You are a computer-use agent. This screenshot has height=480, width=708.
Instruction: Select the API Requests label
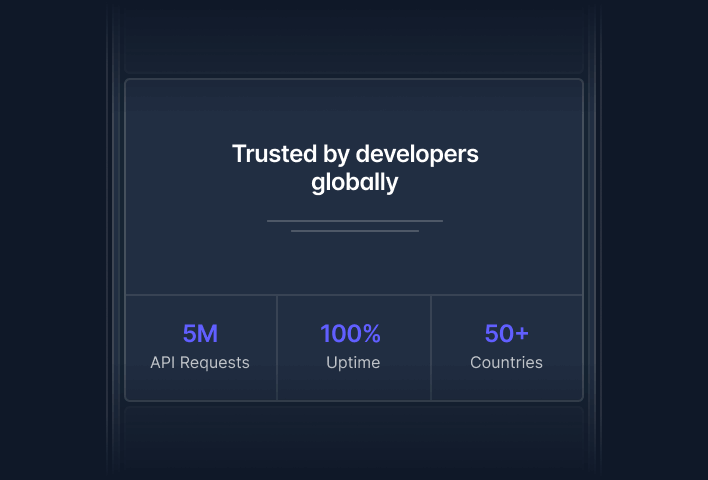tap(200, 362)
